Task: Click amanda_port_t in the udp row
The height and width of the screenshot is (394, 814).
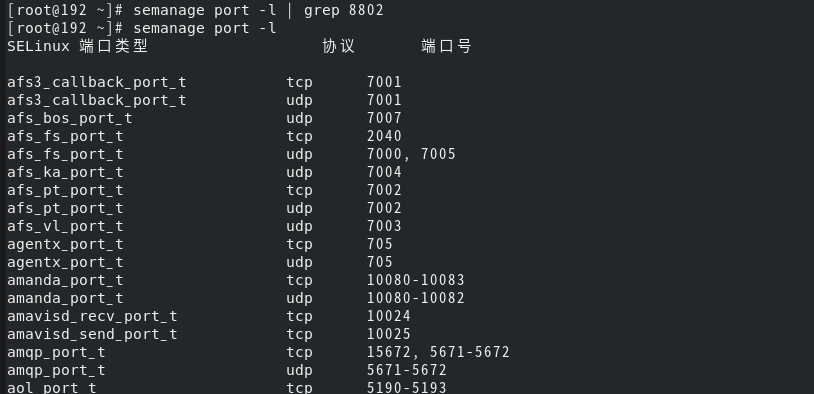Action: coord(65,298)
